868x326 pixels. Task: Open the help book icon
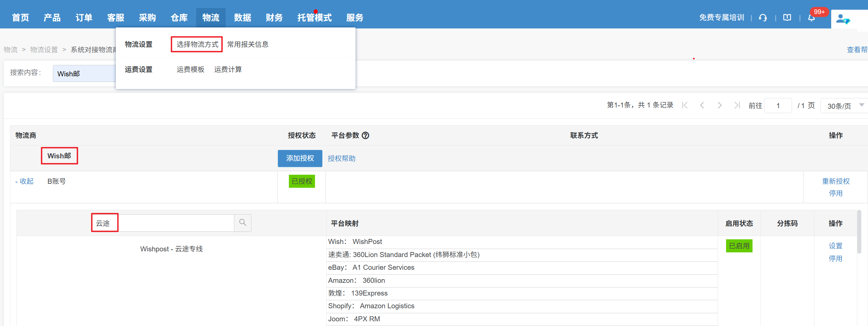point(787,17)
